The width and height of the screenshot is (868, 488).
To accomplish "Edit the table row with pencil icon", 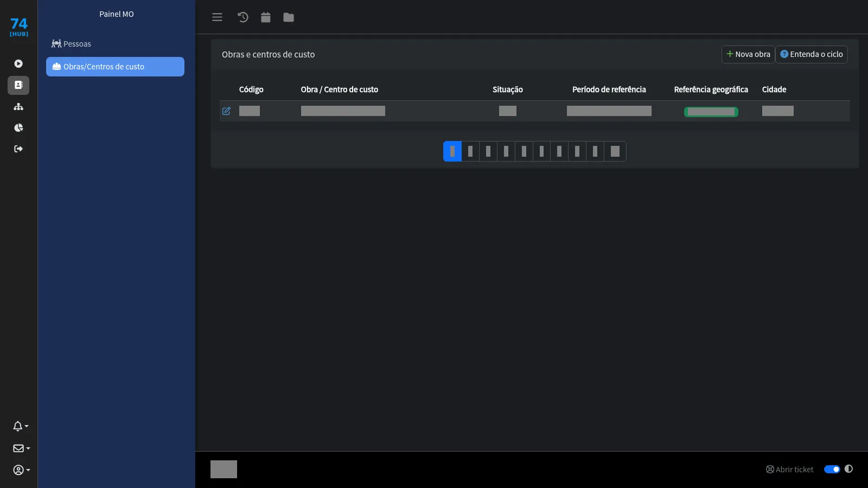I will 226,111.
